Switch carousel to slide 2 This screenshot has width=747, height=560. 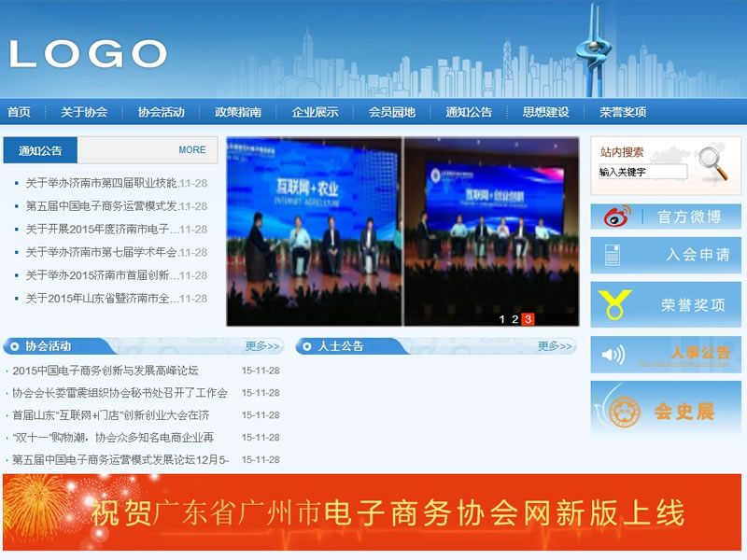pos(514,319)
